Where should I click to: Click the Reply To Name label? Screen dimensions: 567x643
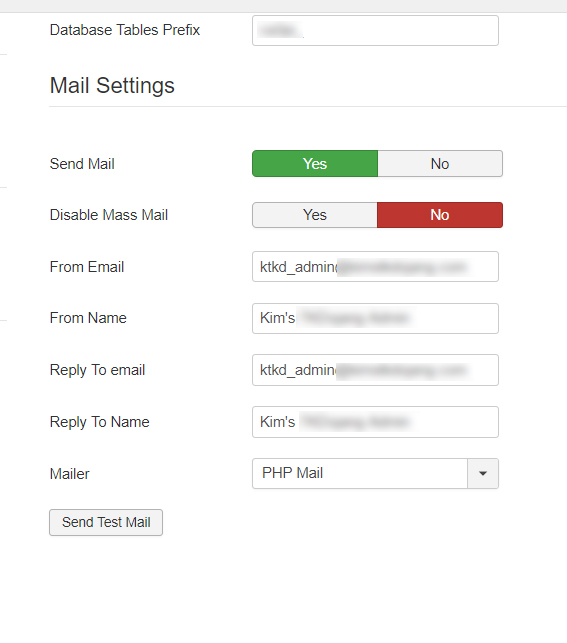pos(99,422)
